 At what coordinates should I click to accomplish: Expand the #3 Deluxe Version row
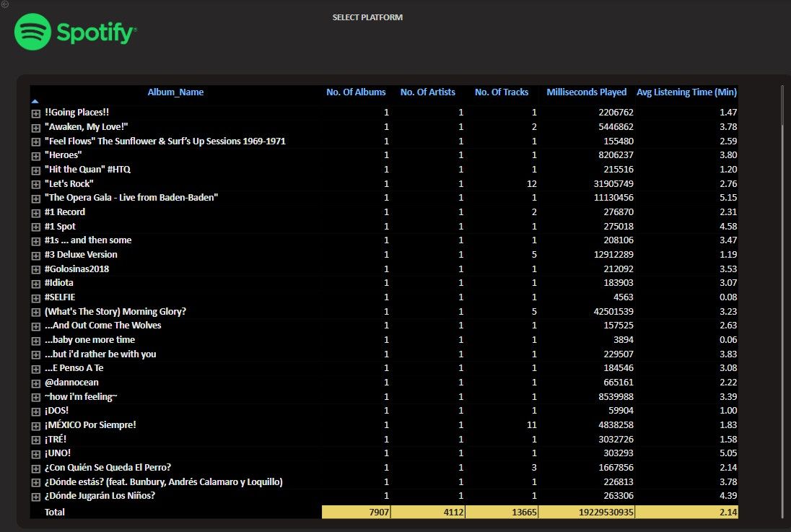point(35,256)
